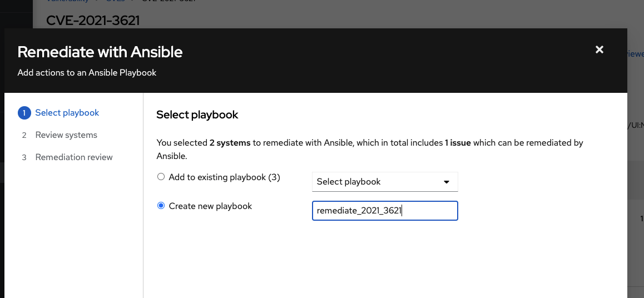Click the CVE-2021-3621 page heading behind dialog
Viewport: 644px width, 298px height.
93,20
